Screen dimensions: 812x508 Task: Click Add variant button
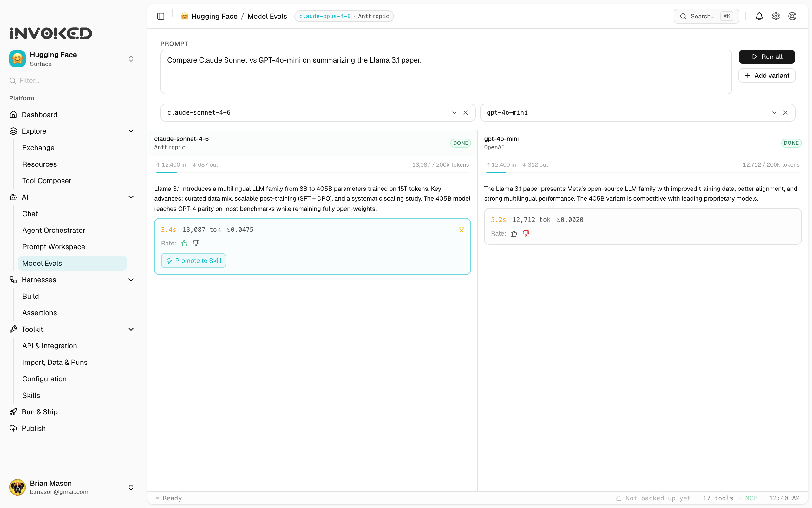[767, 76]
